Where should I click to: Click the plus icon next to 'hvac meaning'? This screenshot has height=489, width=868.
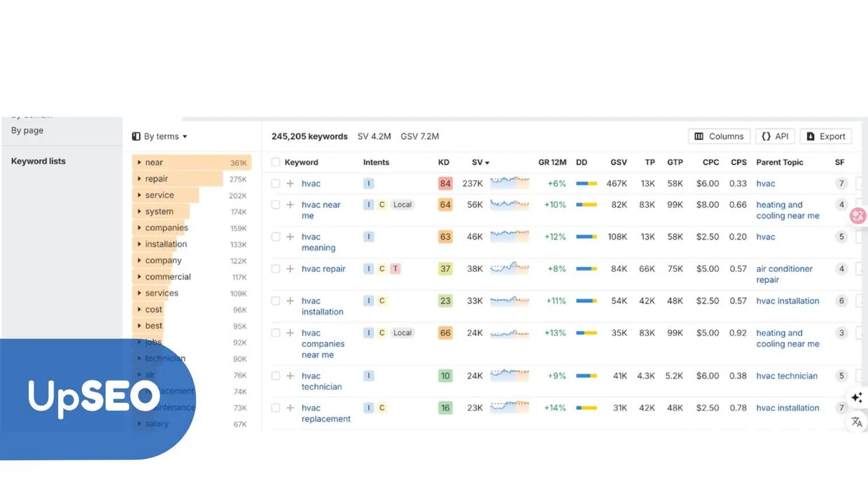(290, 237)
